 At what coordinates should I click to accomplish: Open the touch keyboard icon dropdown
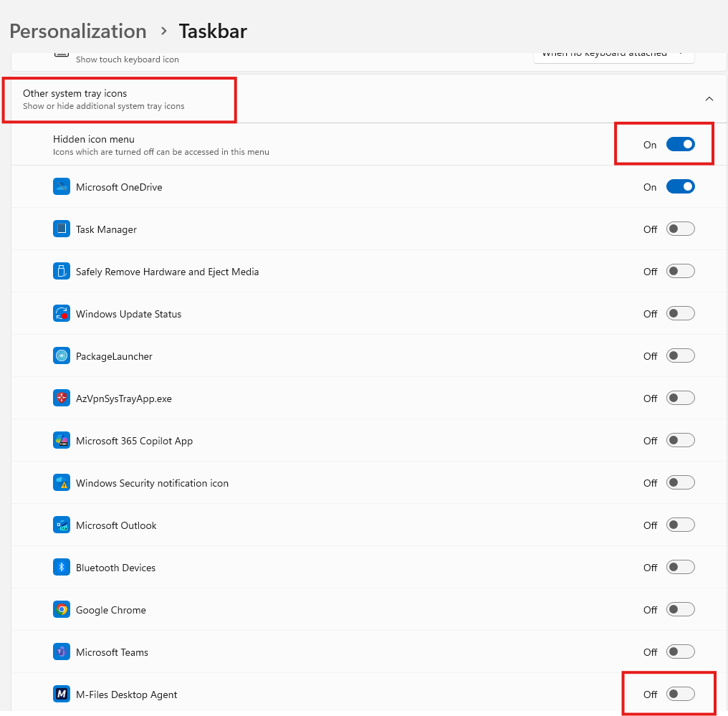[x=614, y=56]
